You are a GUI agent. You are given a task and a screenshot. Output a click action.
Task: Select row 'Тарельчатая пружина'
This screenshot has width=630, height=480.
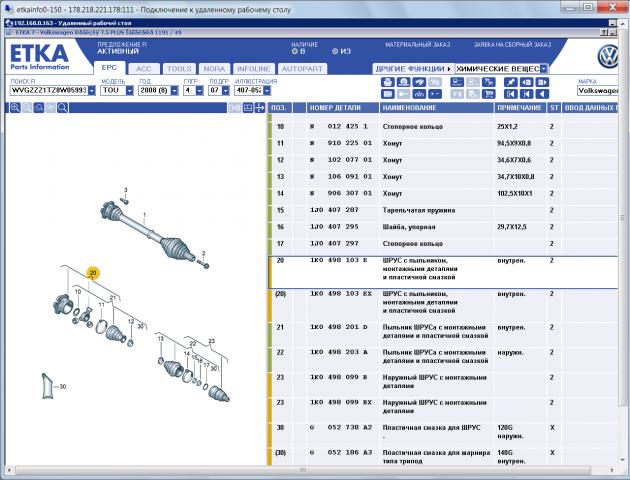444,210
